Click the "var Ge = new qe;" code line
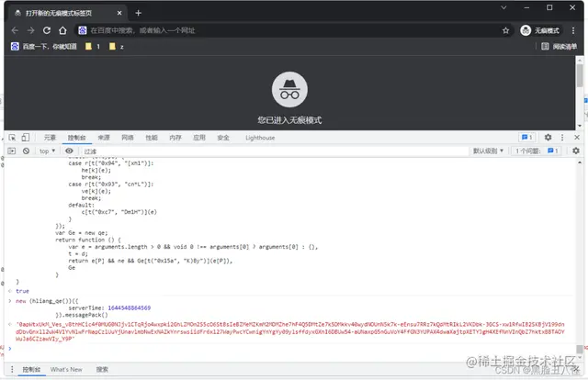This screenshot has width=588, height=380. [x=82, y=233]
